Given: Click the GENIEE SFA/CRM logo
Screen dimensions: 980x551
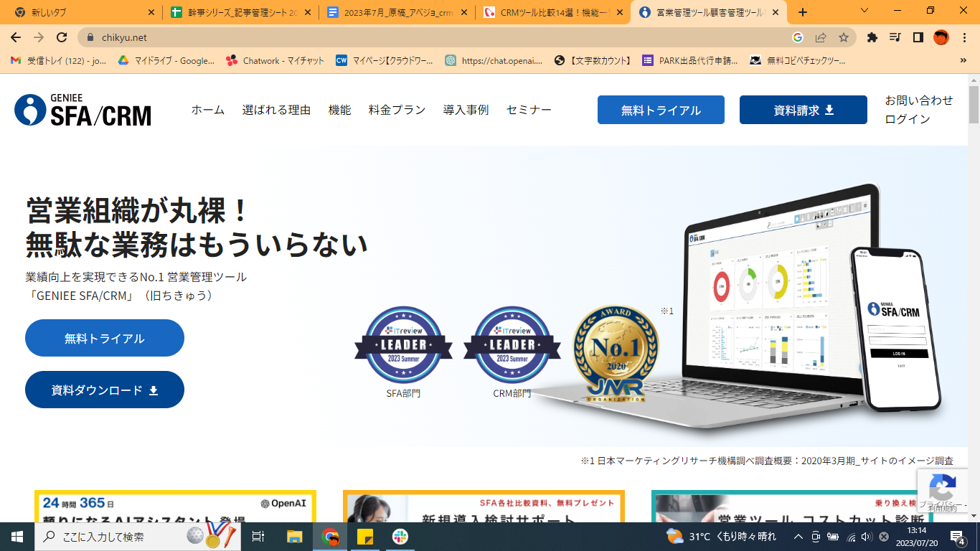Looking at the screenshot, I should pos(83,110).
